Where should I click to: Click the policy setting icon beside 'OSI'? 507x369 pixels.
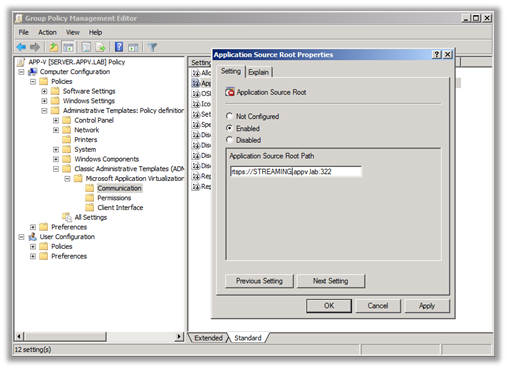[196, 94]
